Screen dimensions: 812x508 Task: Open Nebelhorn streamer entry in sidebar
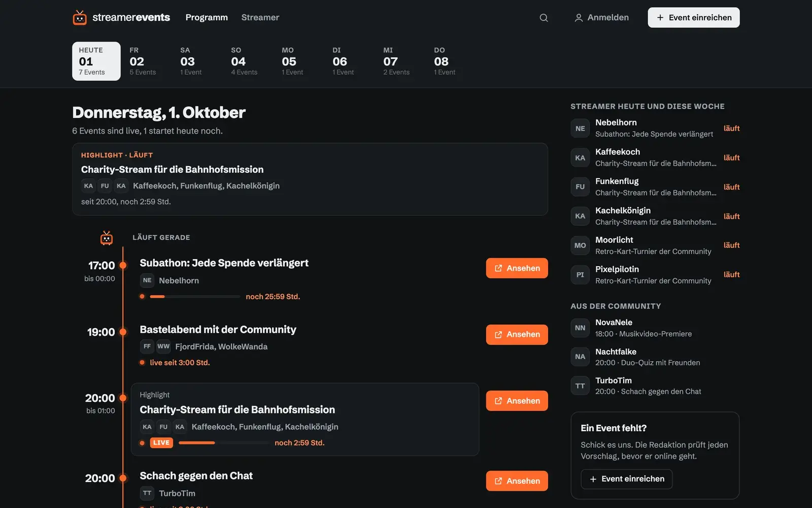click(x=655, y=129)
